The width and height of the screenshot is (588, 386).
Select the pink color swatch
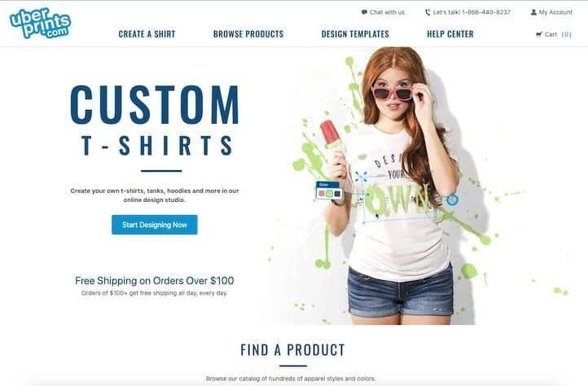[322, 194]
